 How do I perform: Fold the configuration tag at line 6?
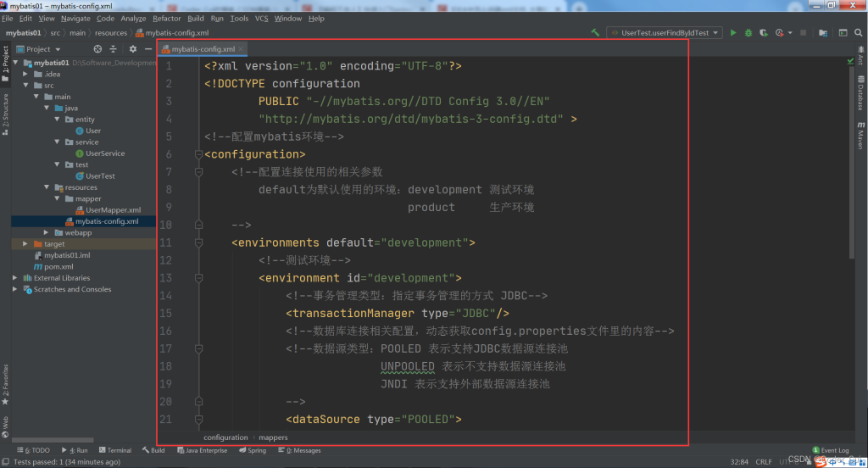click(198, 154)
